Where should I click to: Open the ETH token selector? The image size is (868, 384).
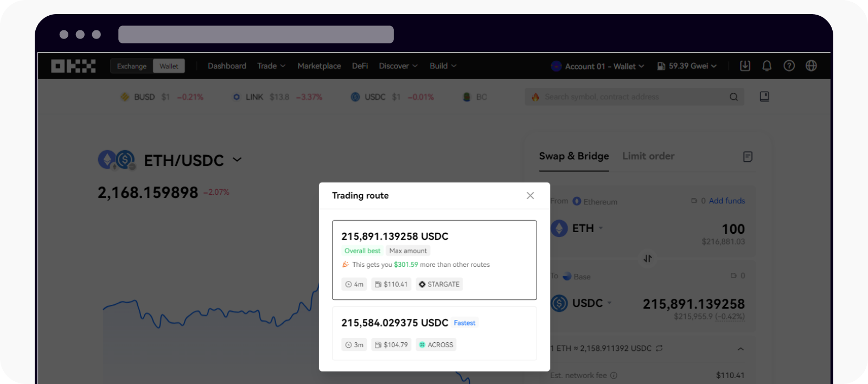[577, 228]
